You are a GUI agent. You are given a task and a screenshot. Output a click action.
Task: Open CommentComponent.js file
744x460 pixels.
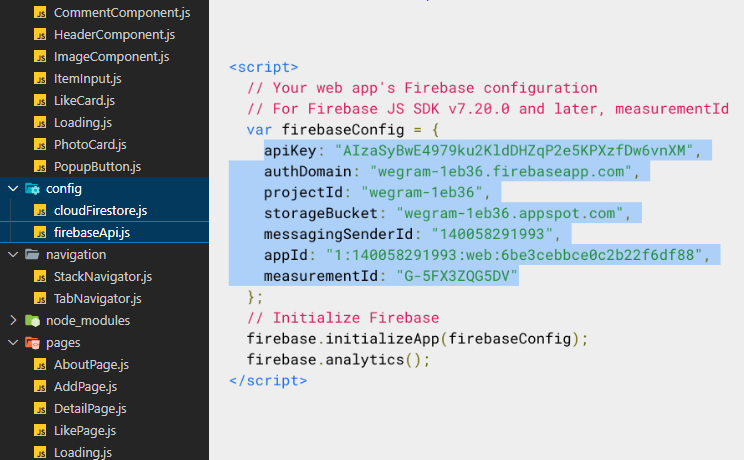point(122,13)
